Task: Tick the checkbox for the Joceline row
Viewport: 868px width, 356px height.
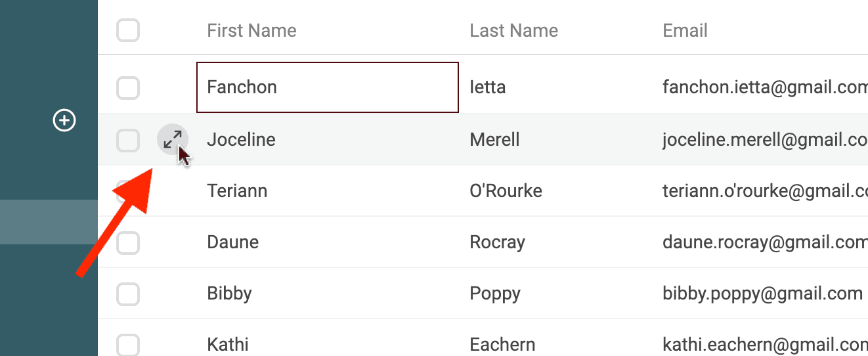Action: (x=128, y=140)
